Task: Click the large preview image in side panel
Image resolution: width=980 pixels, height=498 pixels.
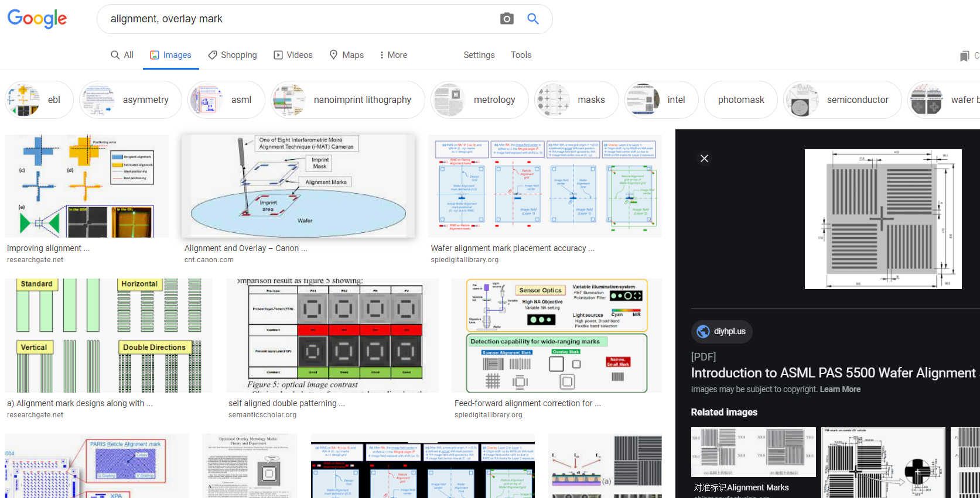Action: pos(883,219)
